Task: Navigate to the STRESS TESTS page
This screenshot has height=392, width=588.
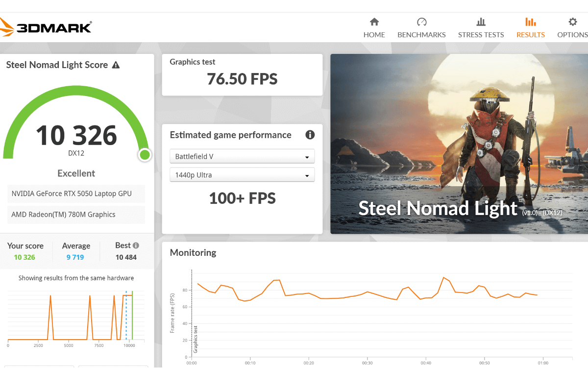Action: pyautogui.click(x=481, y=34)
